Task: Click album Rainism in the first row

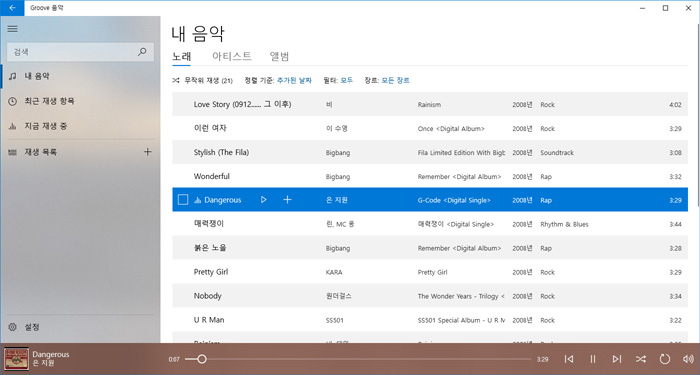Action: pyautogui.click(x=429, y=104)
